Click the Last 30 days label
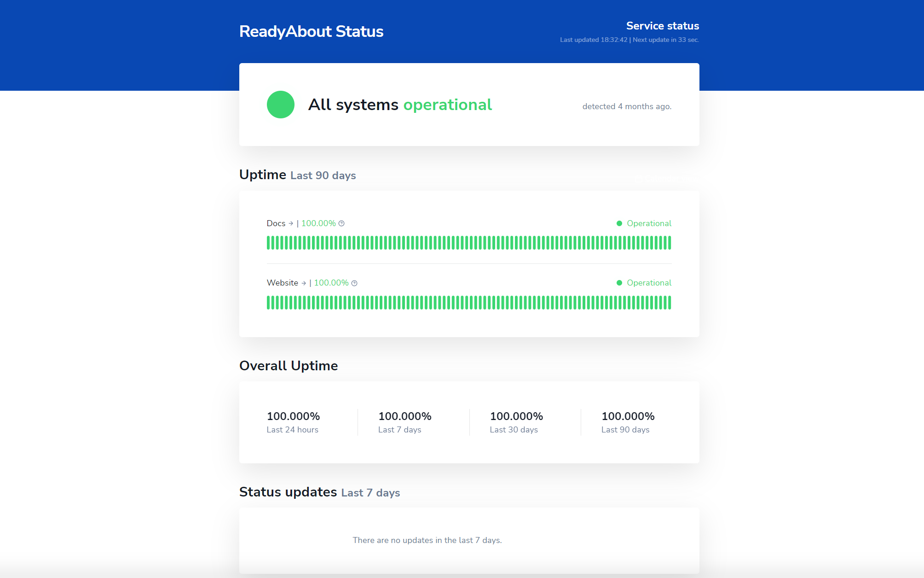The image size is (924, 578). (514, 430)
